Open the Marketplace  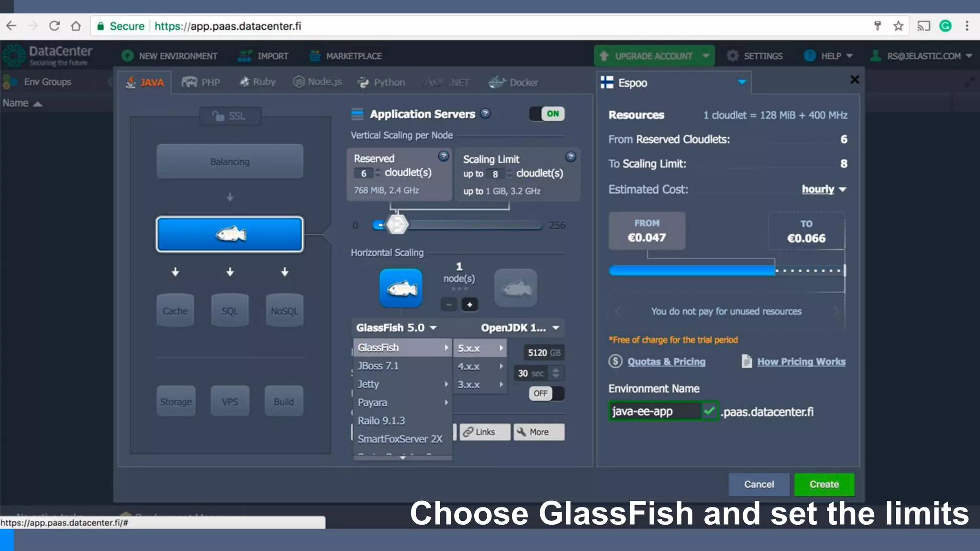[345, 56]
